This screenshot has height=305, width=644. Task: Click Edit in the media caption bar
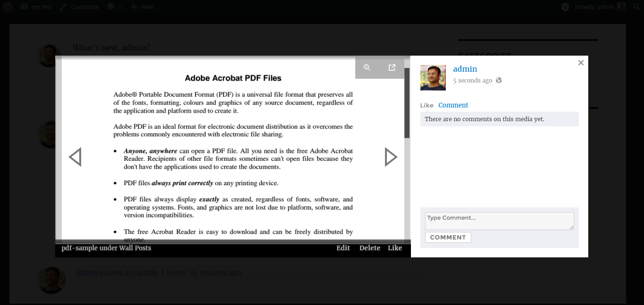coord(343,248)
